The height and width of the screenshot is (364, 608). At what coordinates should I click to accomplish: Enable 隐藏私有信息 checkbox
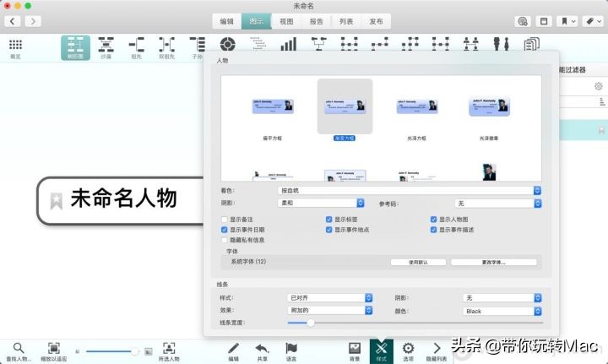[x=224, y=240]
